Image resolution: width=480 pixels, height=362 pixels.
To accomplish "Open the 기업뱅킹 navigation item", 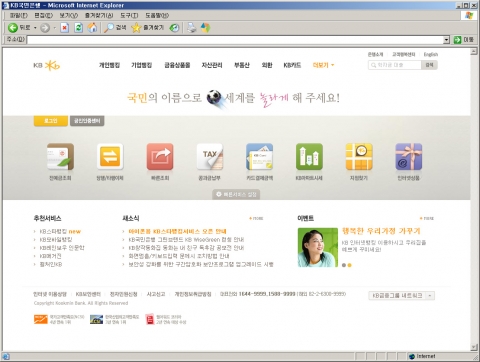I will (x=142, y=65).
